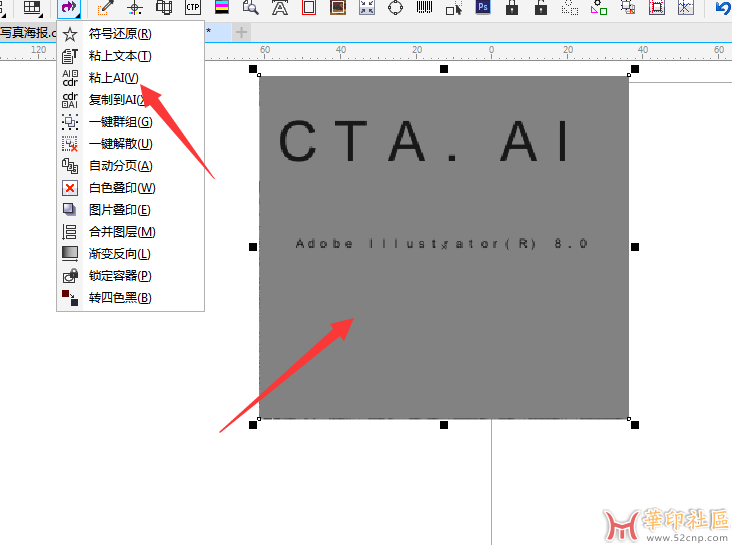Click the overlapping pages toolbar icon

pyautogui.click(x=163, y=7)
